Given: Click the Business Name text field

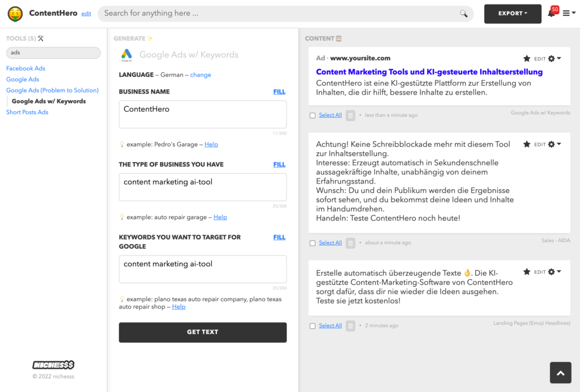Looking at the screenshot, I should (x=203, y=114).
